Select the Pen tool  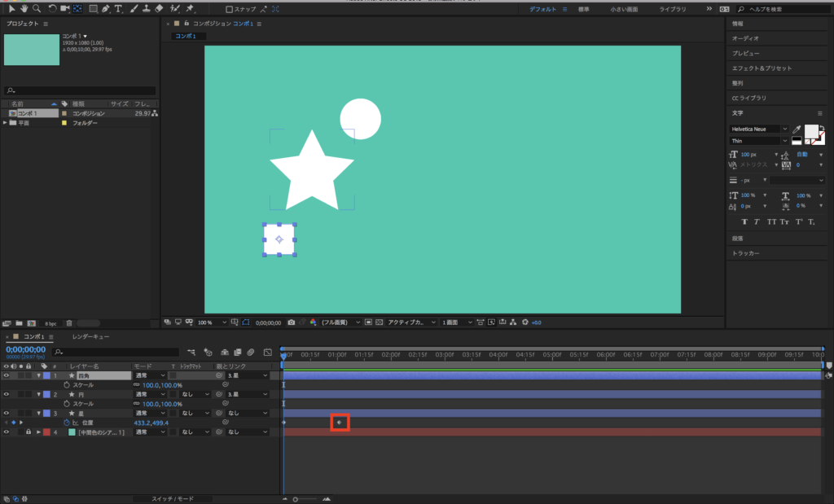point(106,9)
